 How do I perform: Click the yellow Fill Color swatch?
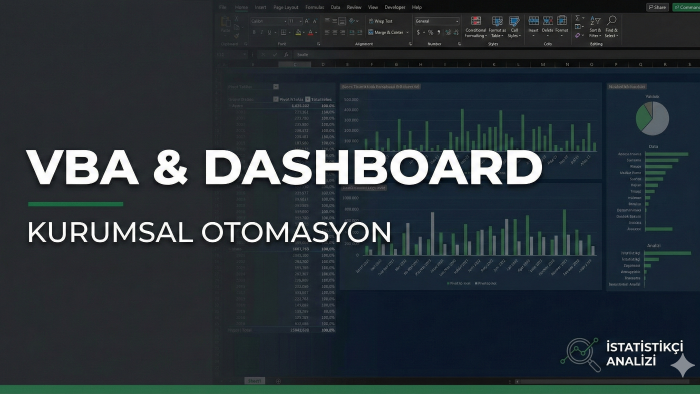click(x=298, y=32)
